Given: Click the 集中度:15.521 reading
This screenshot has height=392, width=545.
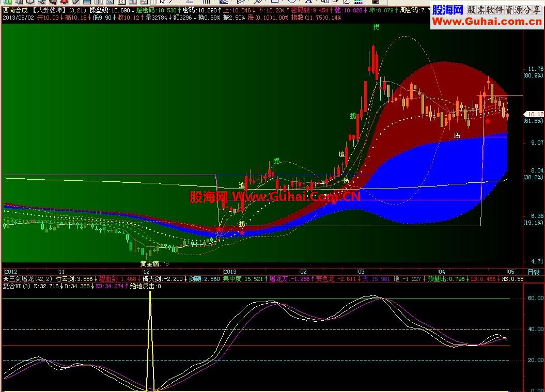Looking at the screenshot, I should click(243, 279).
